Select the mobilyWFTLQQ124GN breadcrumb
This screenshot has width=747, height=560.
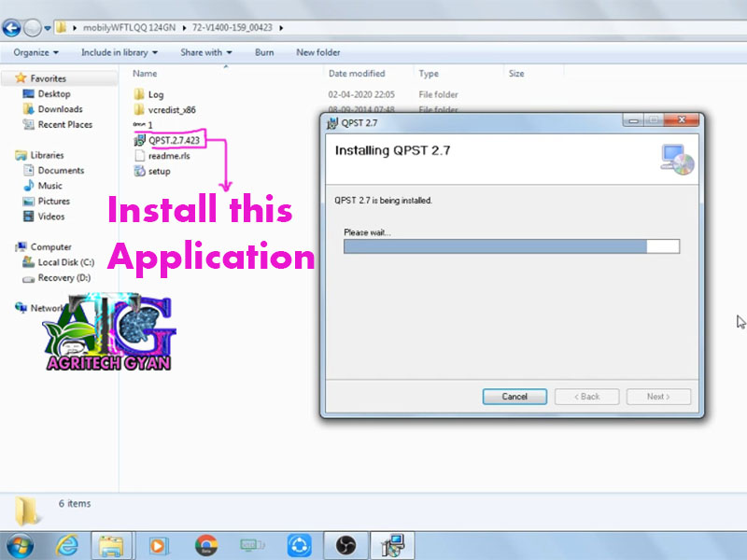point(129,28)
